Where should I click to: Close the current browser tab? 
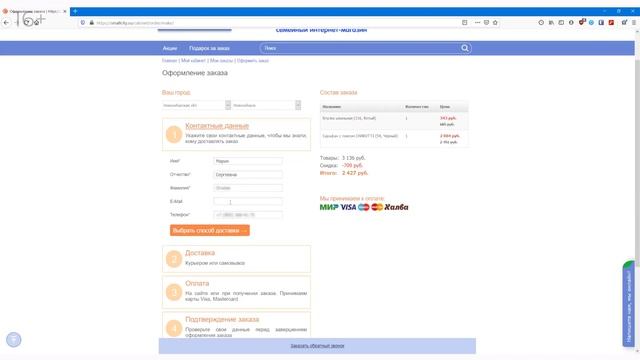coord(64,11)
